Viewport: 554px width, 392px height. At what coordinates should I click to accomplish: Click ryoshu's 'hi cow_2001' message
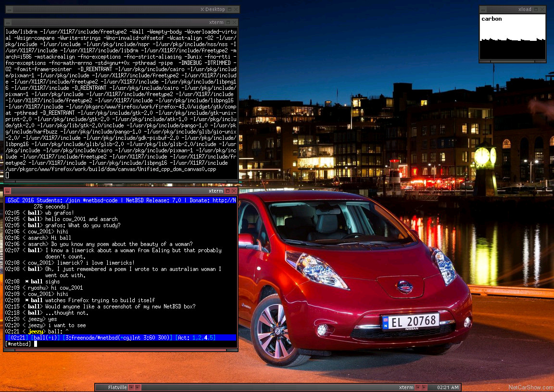point(67,288)
